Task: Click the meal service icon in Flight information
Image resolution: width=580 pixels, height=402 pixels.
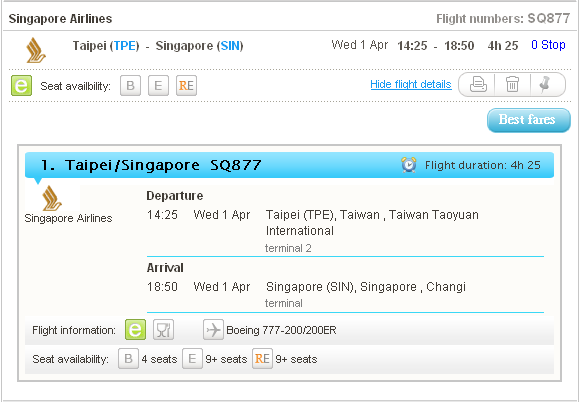Action: pyautogui.click(x=163, y=330)
